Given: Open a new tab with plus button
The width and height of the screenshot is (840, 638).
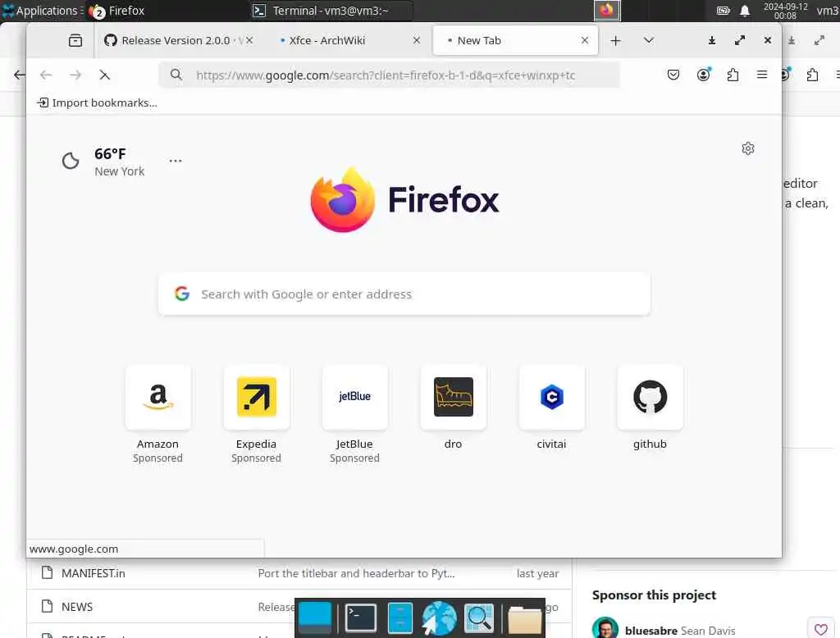Looking at the screenshot, I should coord(615,41).
